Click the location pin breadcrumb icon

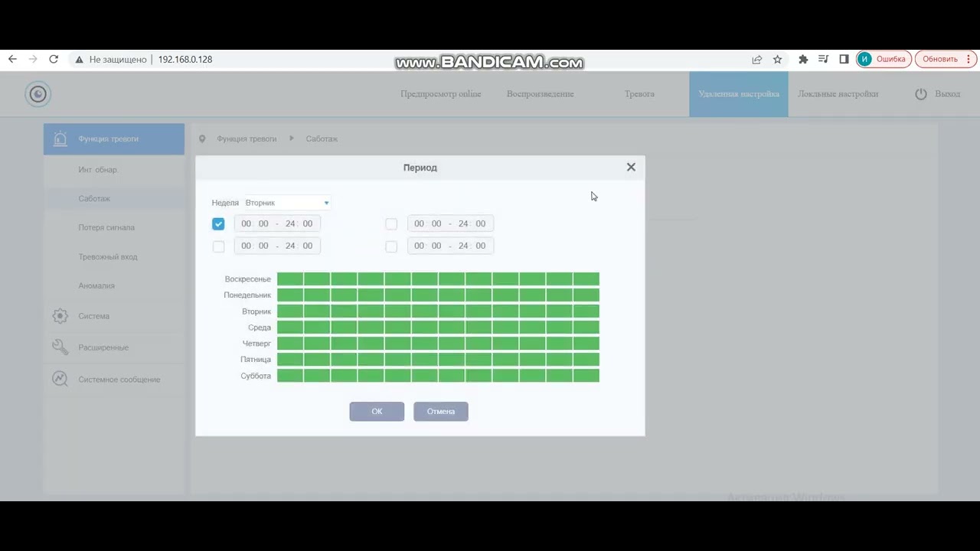[x=202, y=139]
